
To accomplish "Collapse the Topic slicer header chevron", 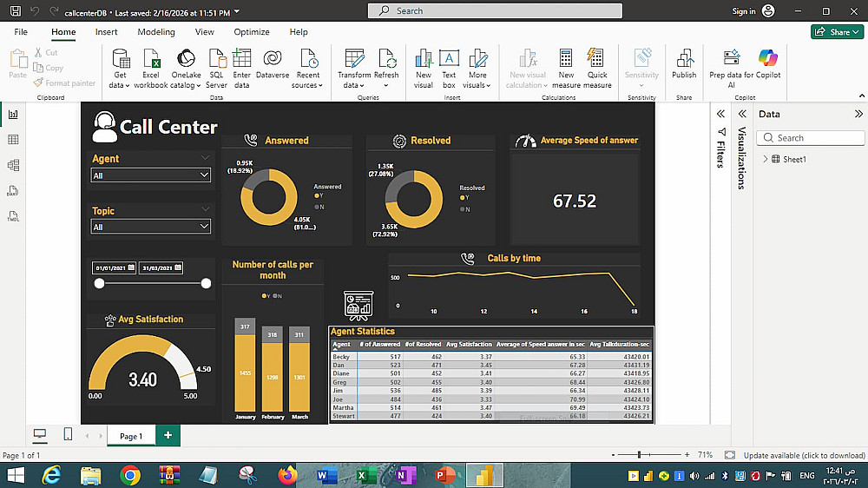I will click(x=206, y=208).
